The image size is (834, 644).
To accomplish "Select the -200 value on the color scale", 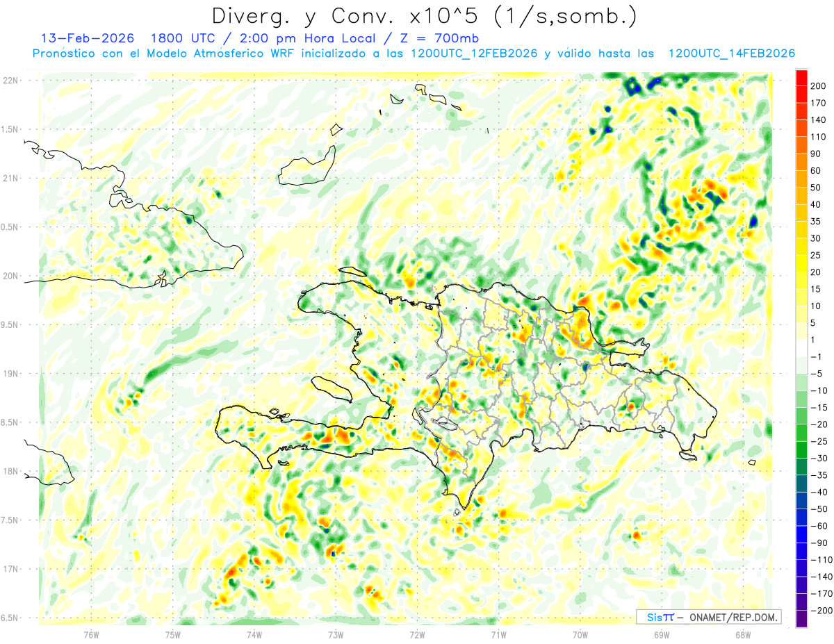I will tap(819, 611).
